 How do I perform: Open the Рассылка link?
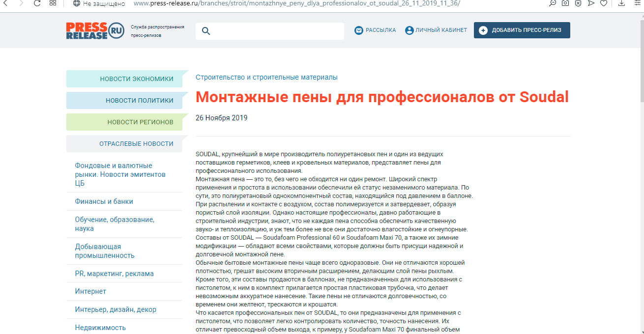tap(381, 30)
